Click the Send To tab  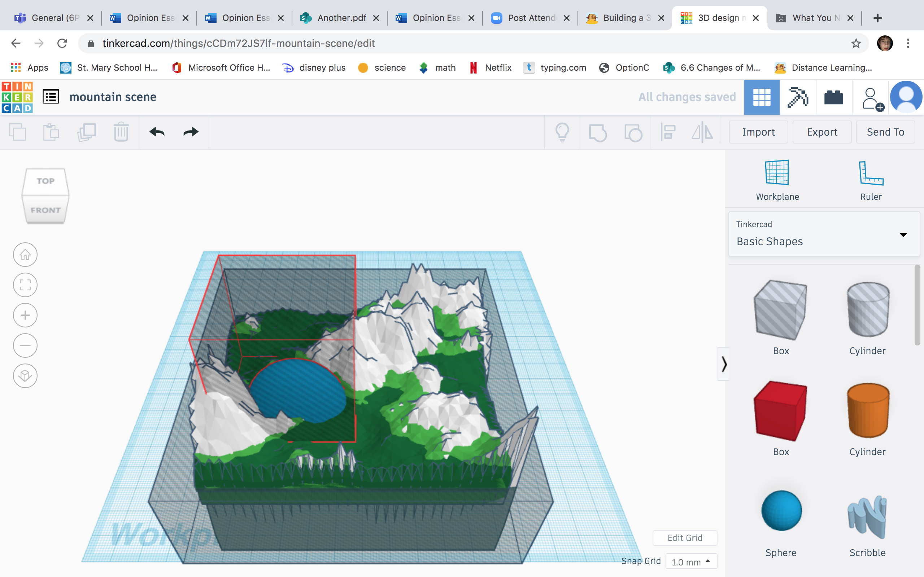coord(885,132)
